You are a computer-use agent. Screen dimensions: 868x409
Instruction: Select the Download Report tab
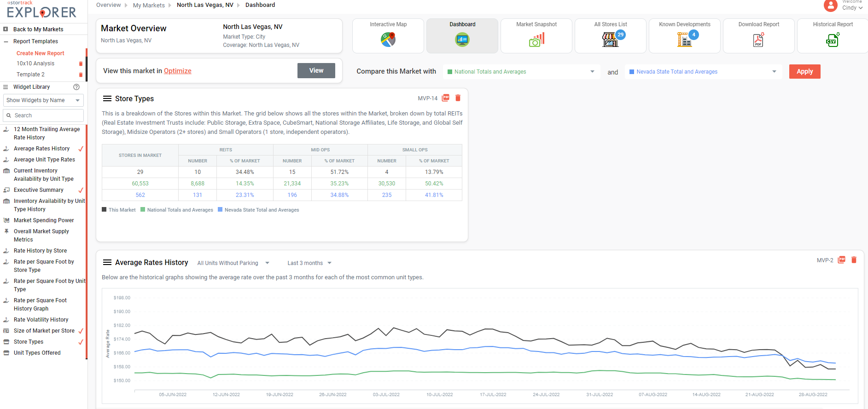point(759,36)
